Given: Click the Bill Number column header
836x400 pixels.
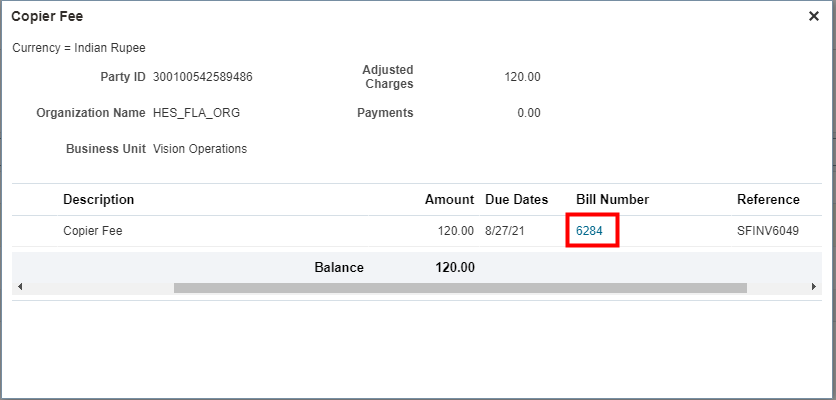Looking at the screenshot, I should click(x=612, y=199).
